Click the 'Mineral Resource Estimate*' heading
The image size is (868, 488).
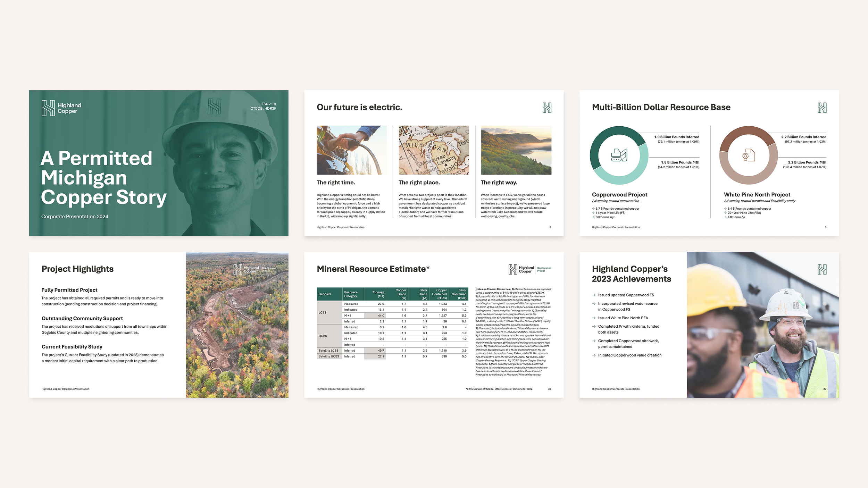373,269
